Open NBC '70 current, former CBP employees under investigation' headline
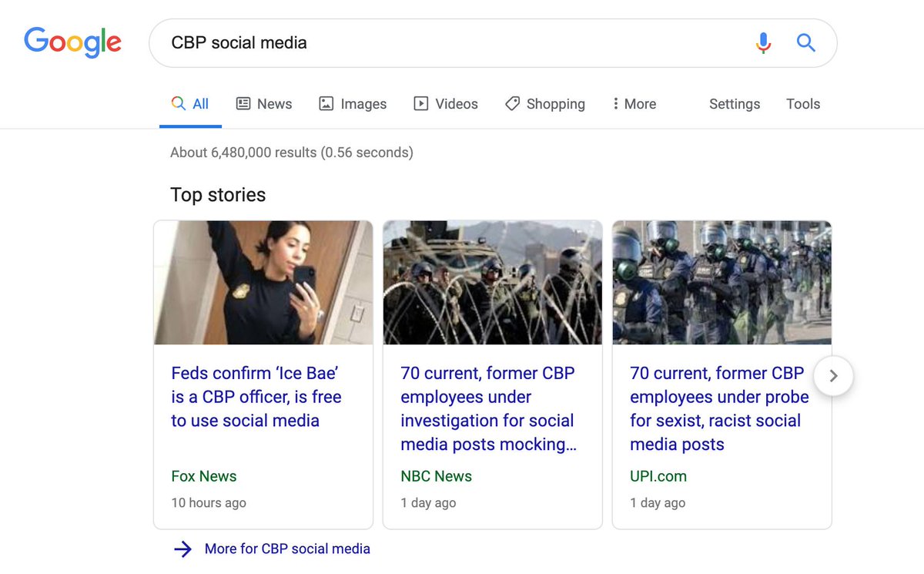The image size is (924, 574). (x=488, y=409)
